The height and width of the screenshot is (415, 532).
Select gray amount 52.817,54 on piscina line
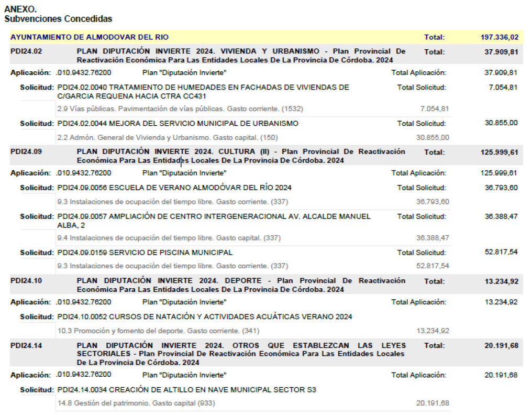(433, 266)
